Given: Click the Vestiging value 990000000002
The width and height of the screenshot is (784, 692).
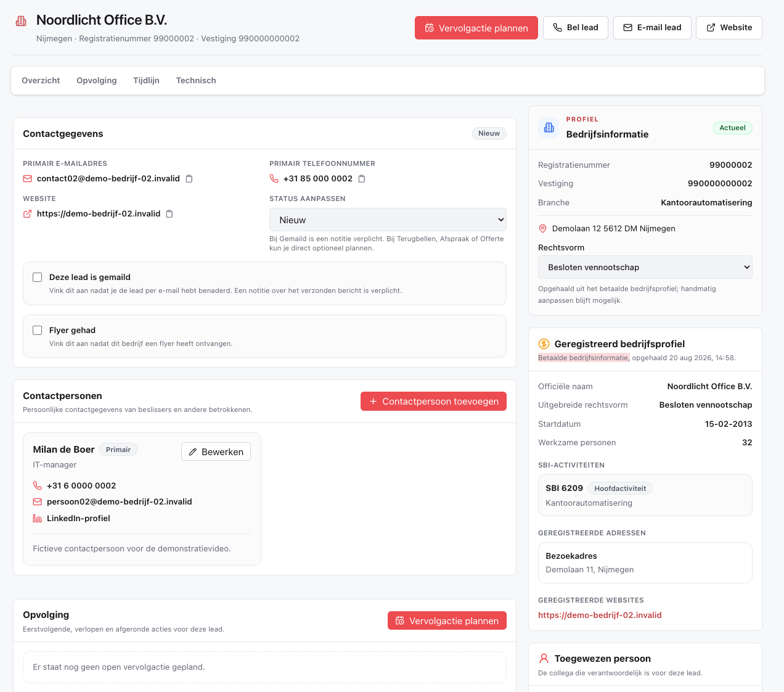Looking at the screenshot, I should [720, 184].
